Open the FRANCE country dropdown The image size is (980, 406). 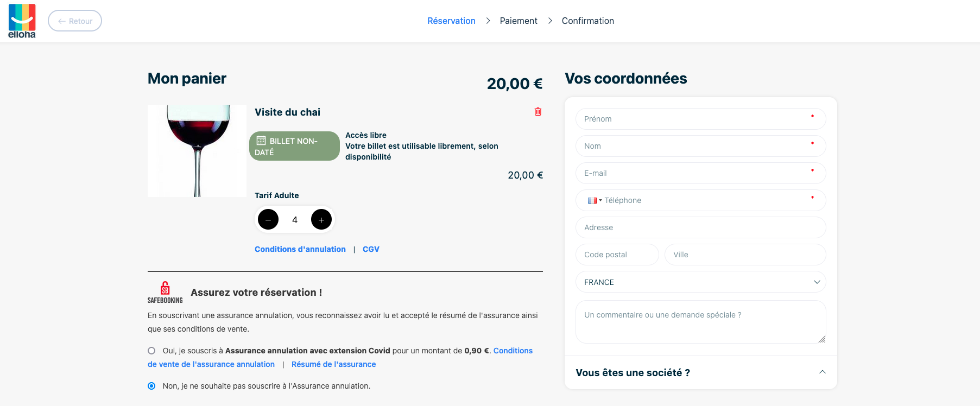(700, 282)
